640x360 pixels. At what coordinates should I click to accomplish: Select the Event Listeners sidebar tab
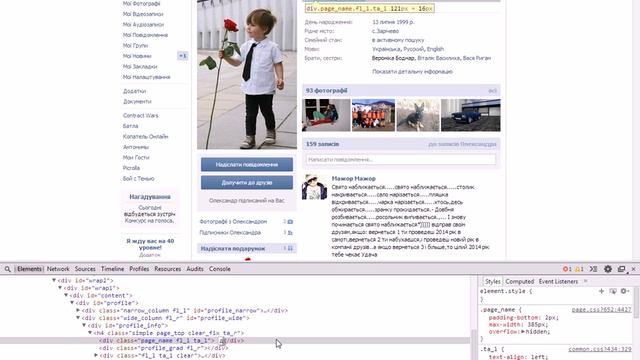(558, 281)
